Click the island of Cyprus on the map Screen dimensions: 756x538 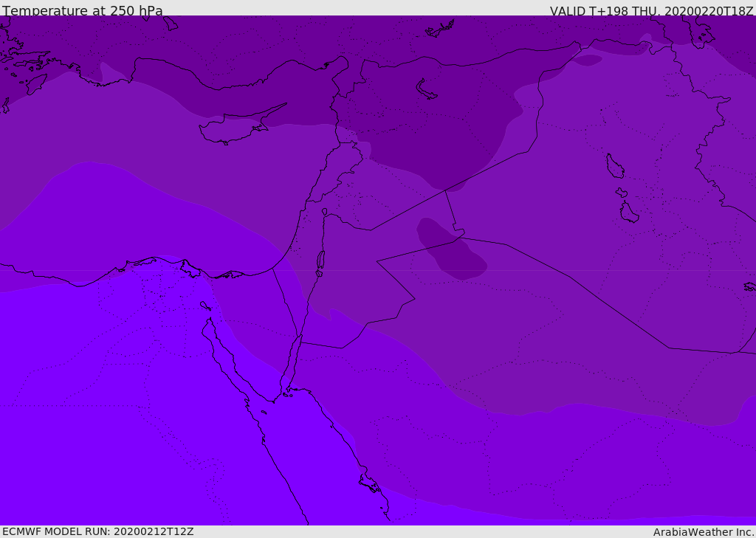click(237, 126)
